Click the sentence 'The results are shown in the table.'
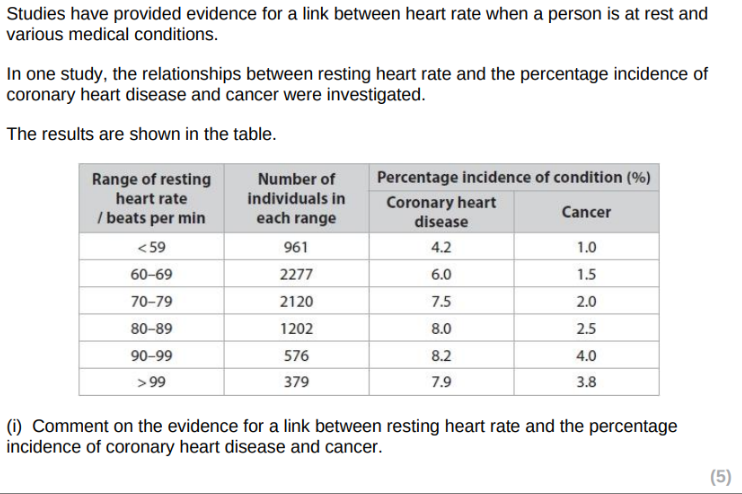 (x=141, y=134)
